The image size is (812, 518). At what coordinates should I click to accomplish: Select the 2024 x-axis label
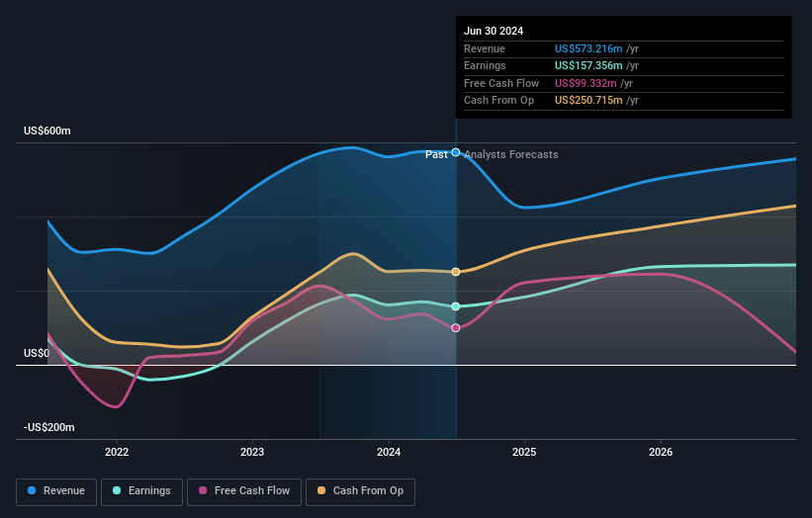[389, 452]
